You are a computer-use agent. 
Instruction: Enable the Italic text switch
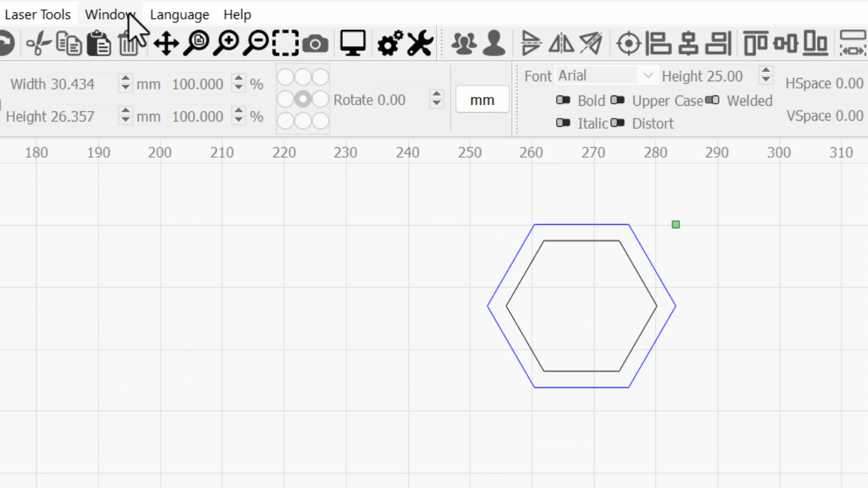click(x=563, y=123)
